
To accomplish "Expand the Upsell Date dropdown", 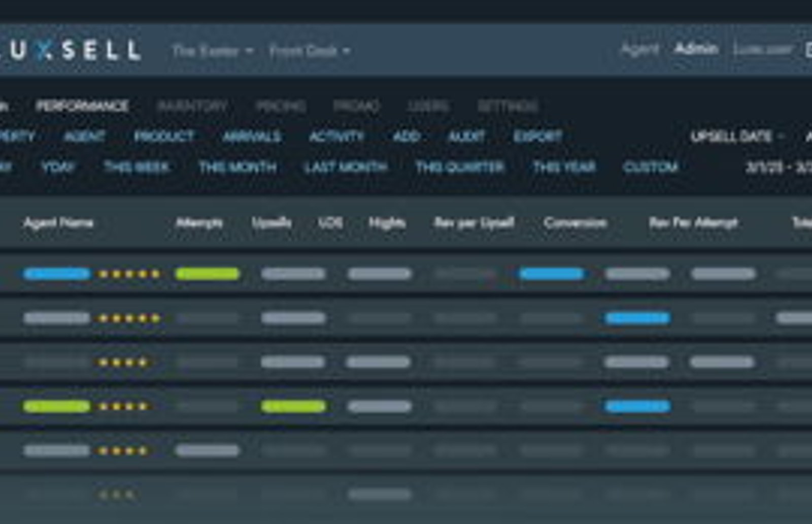I will coord(737,136).
